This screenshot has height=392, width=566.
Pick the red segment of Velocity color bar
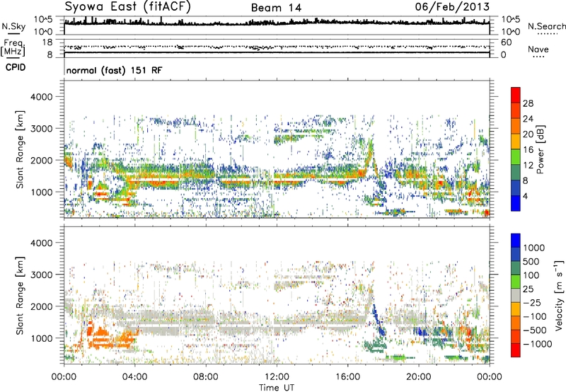(x=516, y=350)
